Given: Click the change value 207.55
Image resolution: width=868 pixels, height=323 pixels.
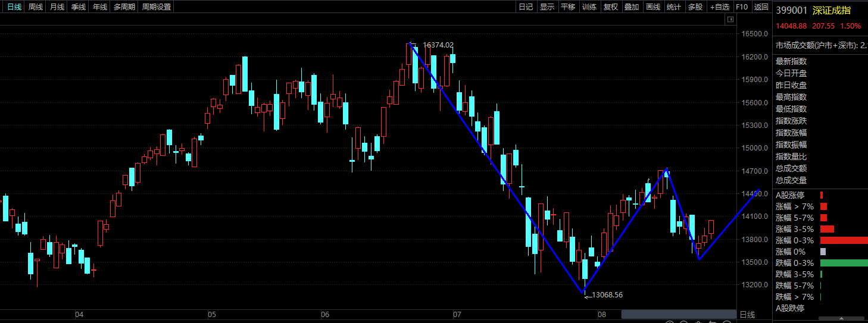Looking at the screenshot, I should 823,26.
